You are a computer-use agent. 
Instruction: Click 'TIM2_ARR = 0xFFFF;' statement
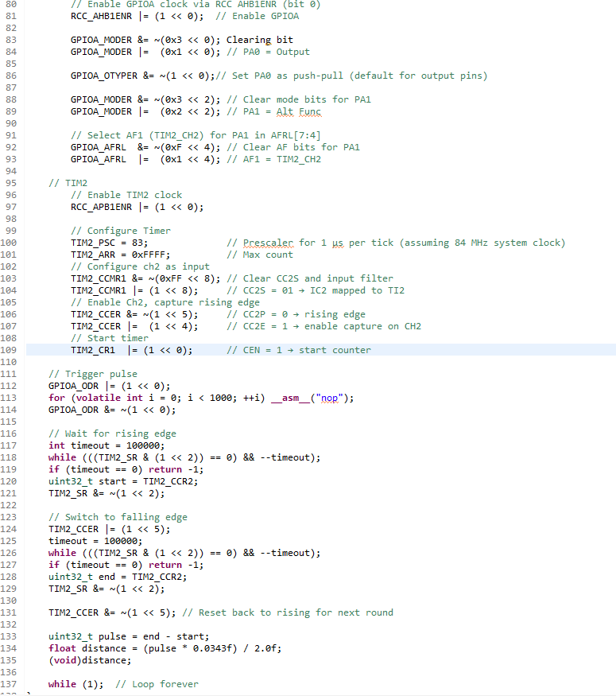coord(120,255)
